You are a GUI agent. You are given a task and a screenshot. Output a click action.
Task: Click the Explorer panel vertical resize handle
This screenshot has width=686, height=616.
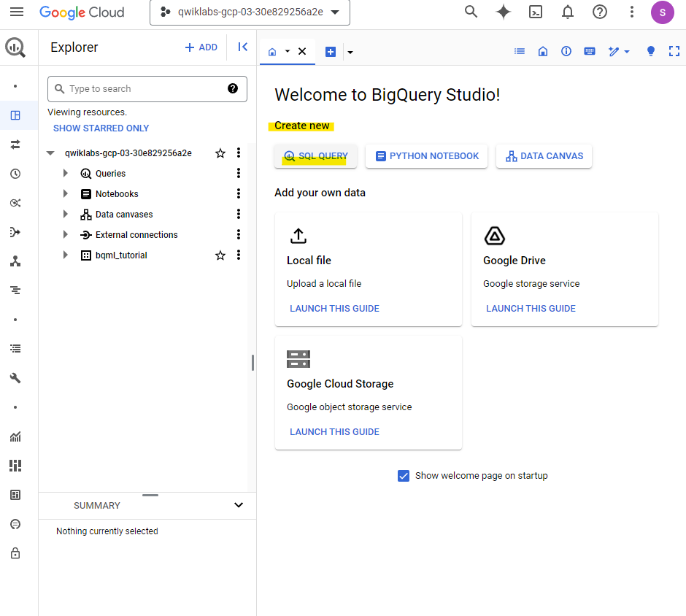click(253, 363)
